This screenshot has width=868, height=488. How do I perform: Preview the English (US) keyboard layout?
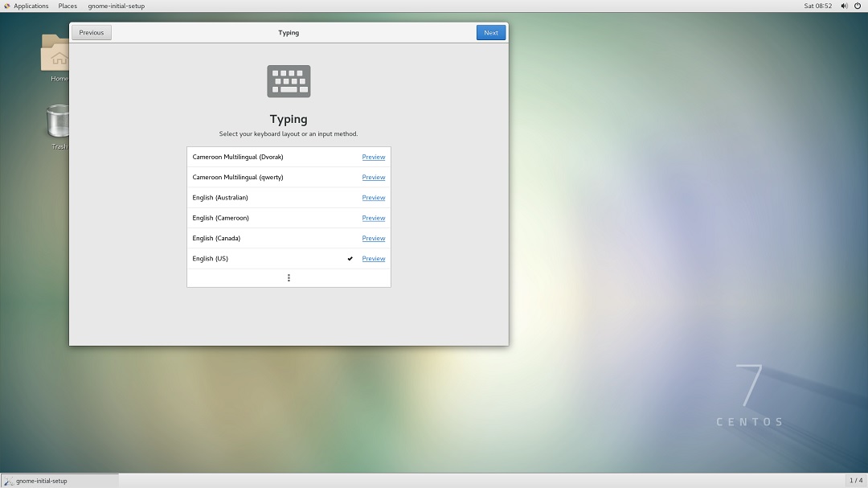373,258
